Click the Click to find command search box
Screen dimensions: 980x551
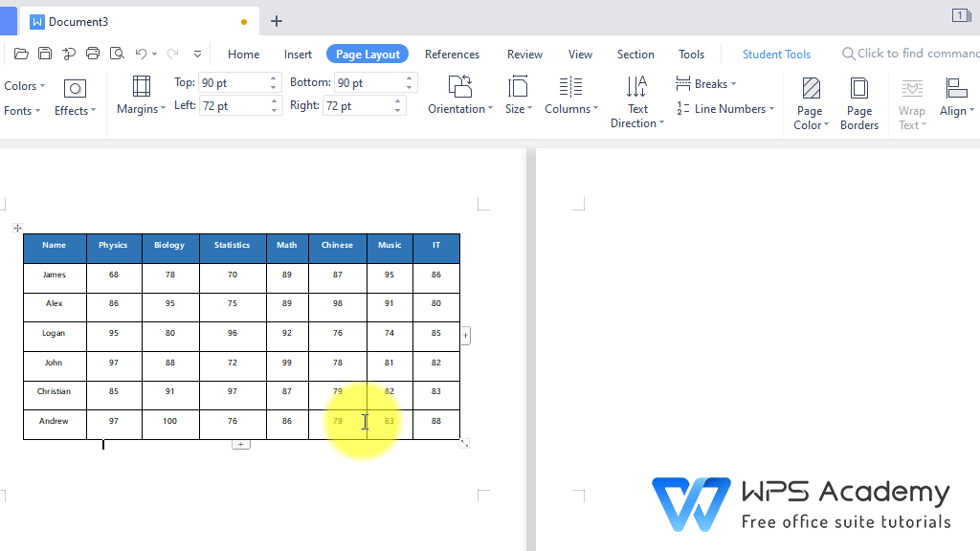909,54
